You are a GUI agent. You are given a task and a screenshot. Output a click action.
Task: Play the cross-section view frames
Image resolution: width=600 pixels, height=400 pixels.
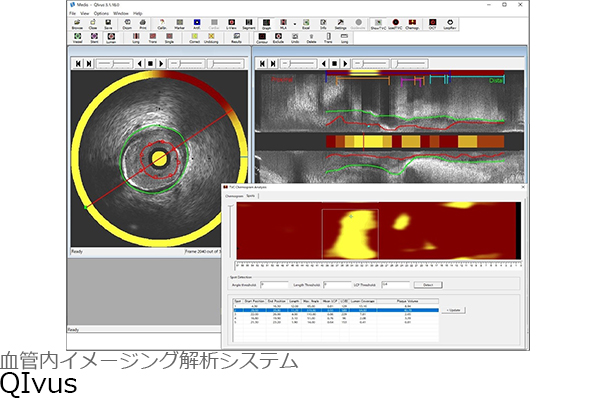[161, 64]
